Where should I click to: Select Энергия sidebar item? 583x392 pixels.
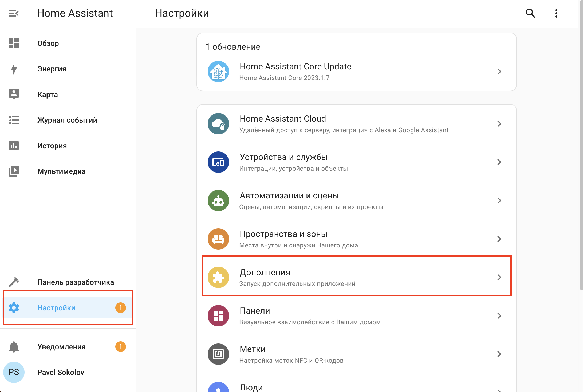52,69
